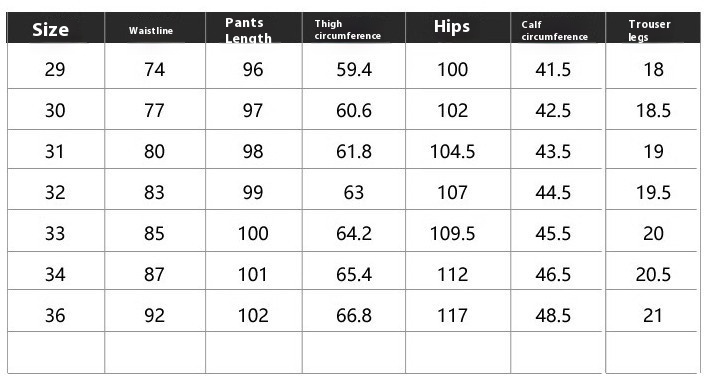Click the pants length value 98
Viewport: 705px width, 380px height.
click(x=253, y=152)
